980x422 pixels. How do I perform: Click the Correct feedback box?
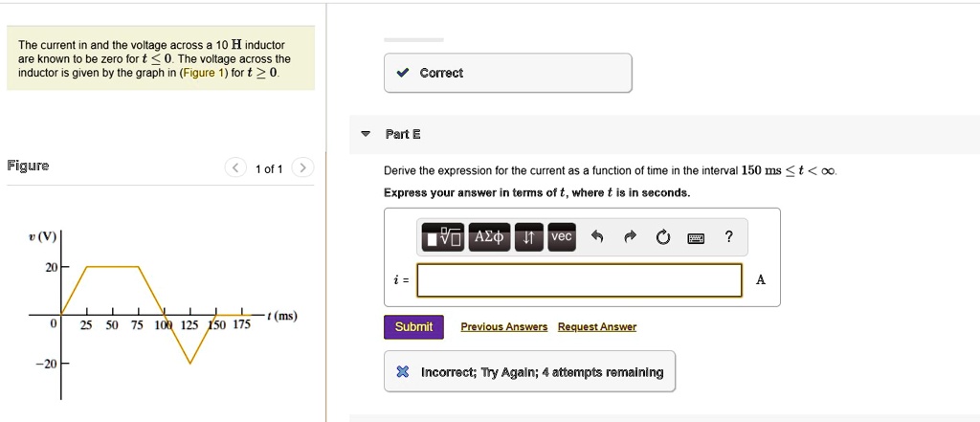click(x=507, y=73)
